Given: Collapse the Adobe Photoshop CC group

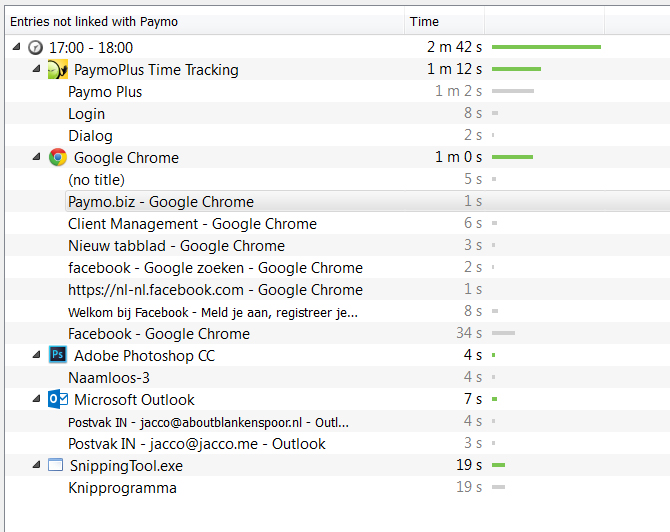Looking at the screenshot, I should [37, 356].
